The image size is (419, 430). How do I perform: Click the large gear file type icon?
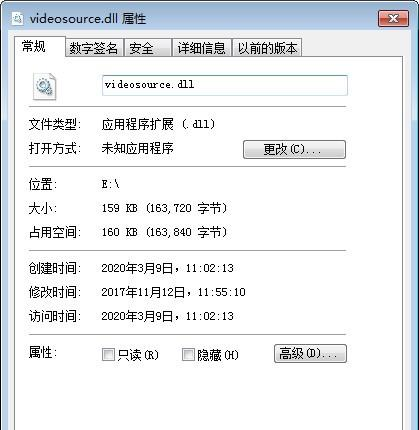[x=45, y=86]
